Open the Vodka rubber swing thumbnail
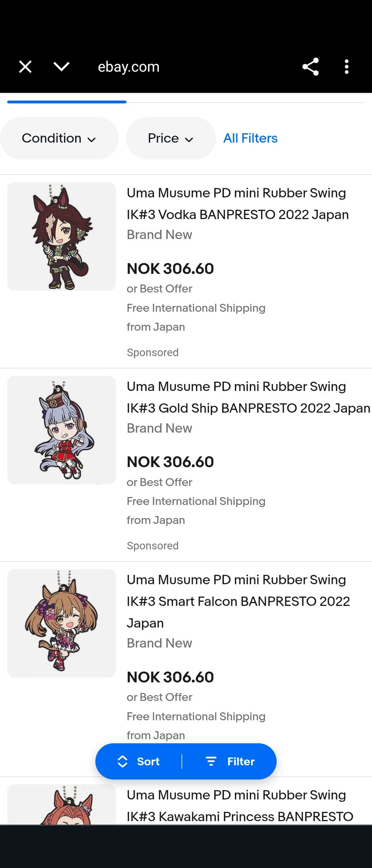 [x=62, y=236]
